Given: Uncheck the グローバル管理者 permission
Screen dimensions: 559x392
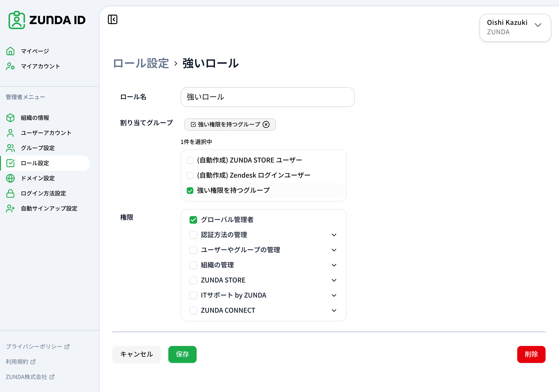Looking at the screenshot, I should click(x=193, y=220).
